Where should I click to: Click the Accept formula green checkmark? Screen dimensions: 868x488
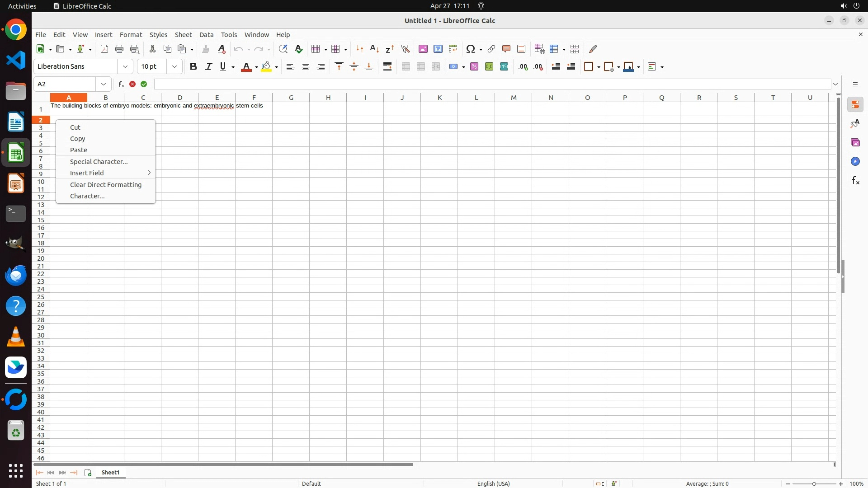point(144,84)
